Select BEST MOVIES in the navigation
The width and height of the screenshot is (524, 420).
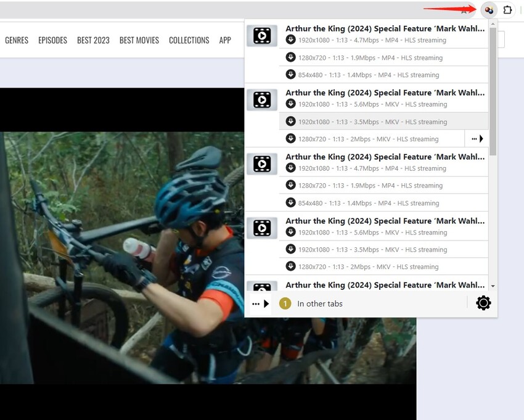[x=139, y=40]
